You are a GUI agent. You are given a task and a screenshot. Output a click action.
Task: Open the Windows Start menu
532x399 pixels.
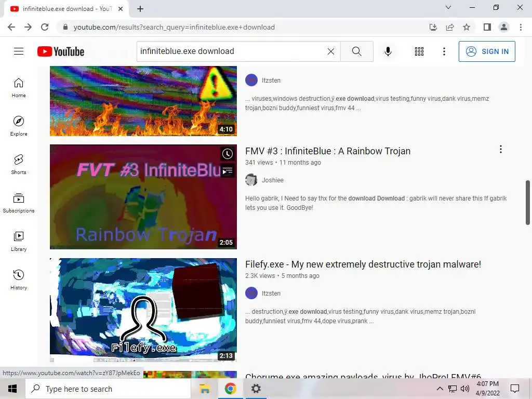[12, 389]
